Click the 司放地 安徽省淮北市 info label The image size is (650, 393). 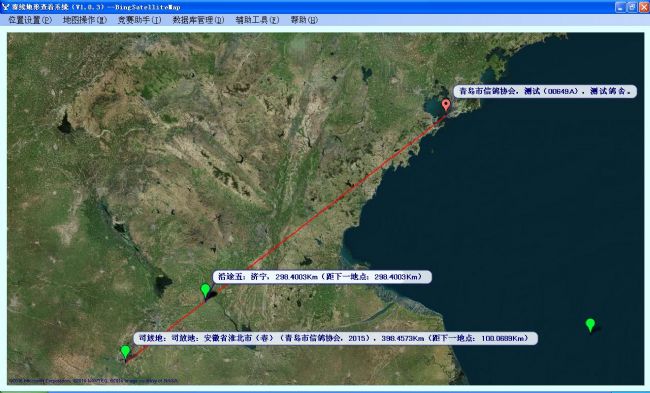pyautogui.click(x=335, y=338)
